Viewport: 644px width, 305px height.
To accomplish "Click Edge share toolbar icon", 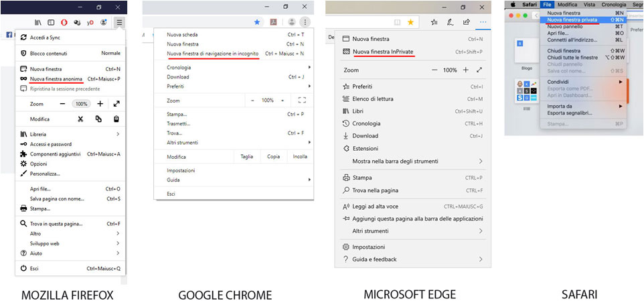I will pos(467,22).
